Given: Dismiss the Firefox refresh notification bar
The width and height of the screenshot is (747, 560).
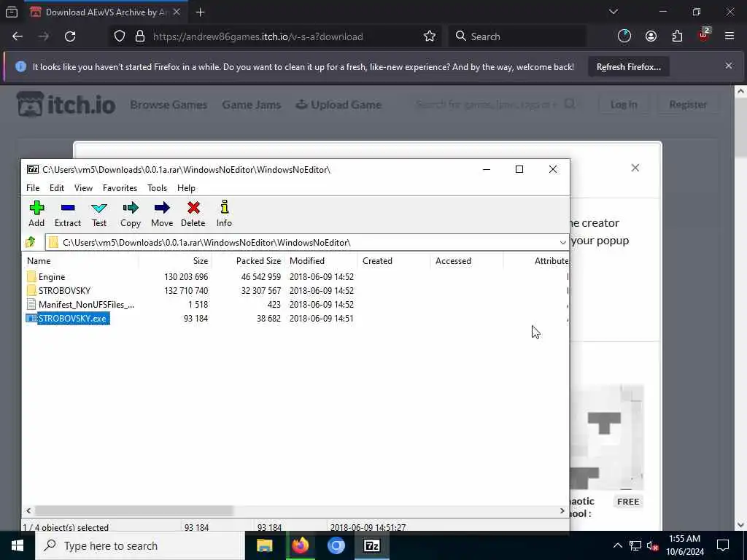Looking at the screenshot, I should coord(729,66).
